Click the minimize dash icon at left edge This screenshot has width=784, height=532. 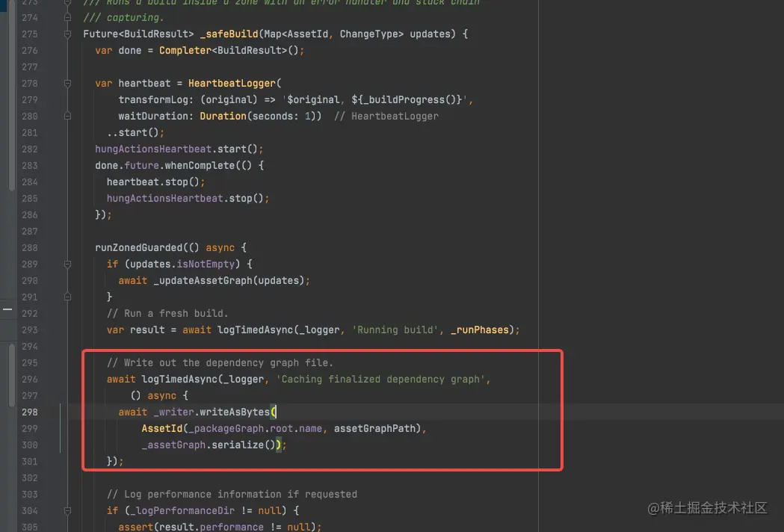click(7, 309)
